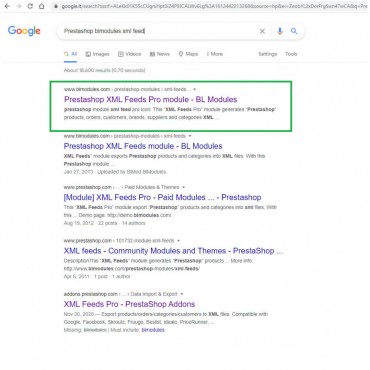Viewport: 370px width, 370px height.
Task: Select the All results tab
Action: [70, 54]
